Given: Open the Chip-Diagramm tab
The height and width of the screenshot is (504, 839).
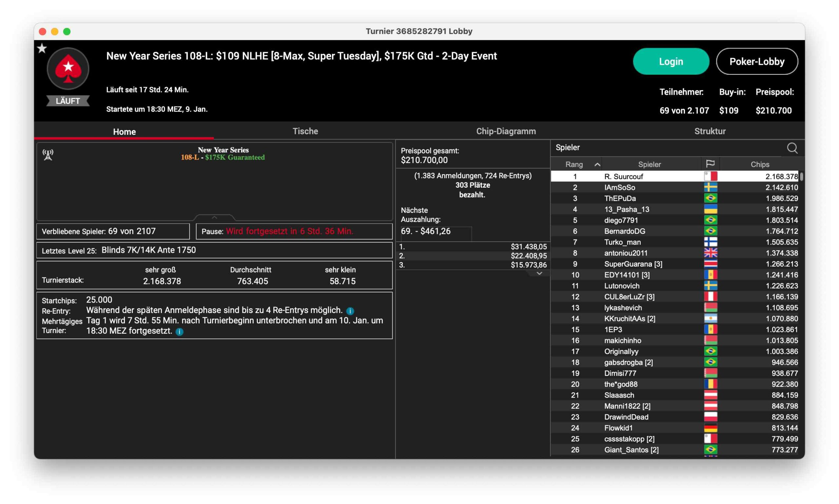Looking at the screenshot, I should point(506,131).
